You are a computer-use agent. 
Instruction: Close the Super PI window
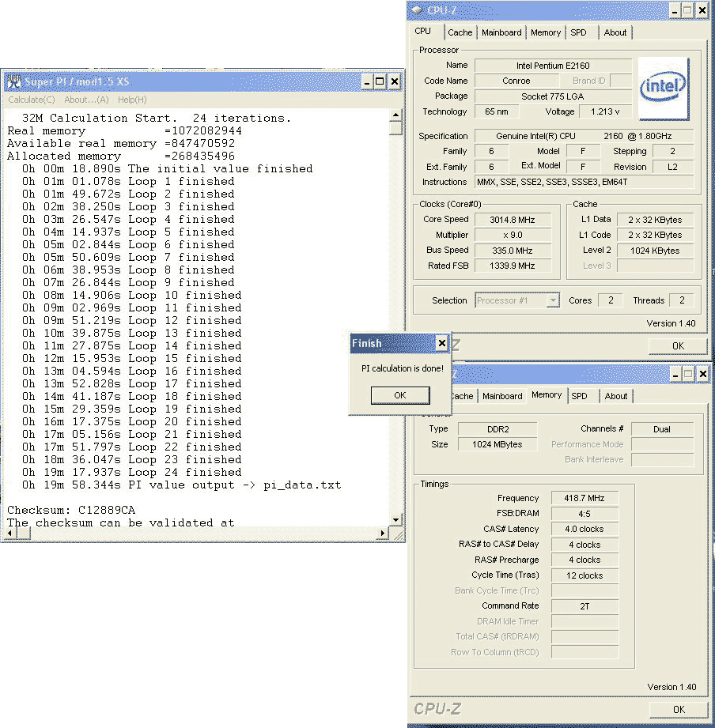pyautogui.click(x=395, y=81)
